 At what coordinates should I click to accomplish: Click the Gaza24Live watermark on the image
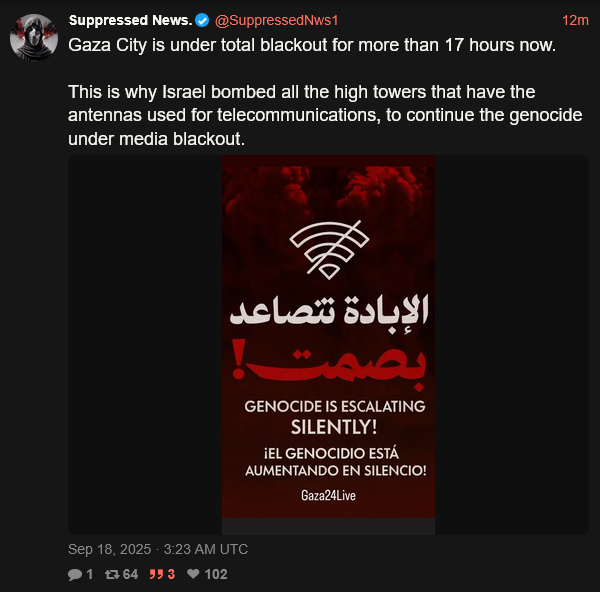click(328, 496)
